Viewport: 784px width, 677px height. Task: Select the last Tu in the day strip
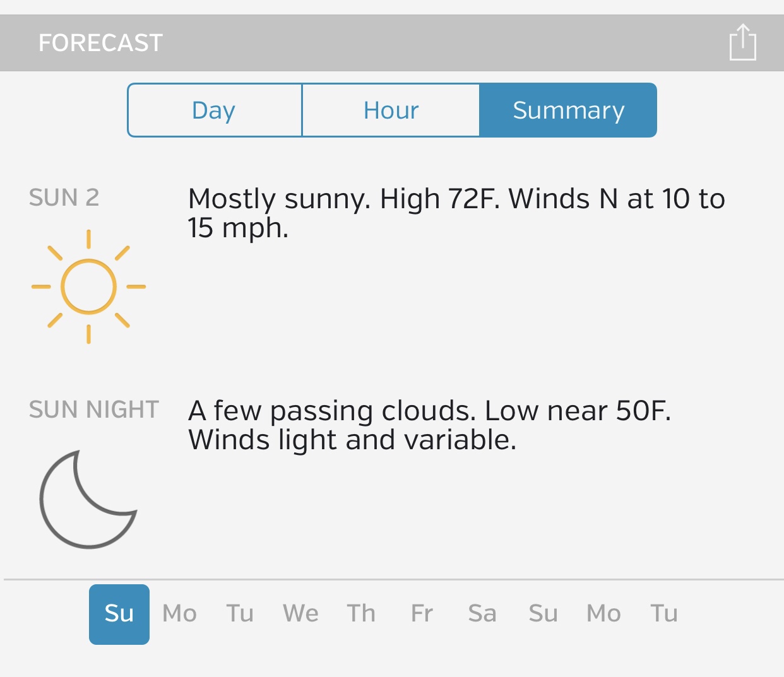tap(664, 614)
